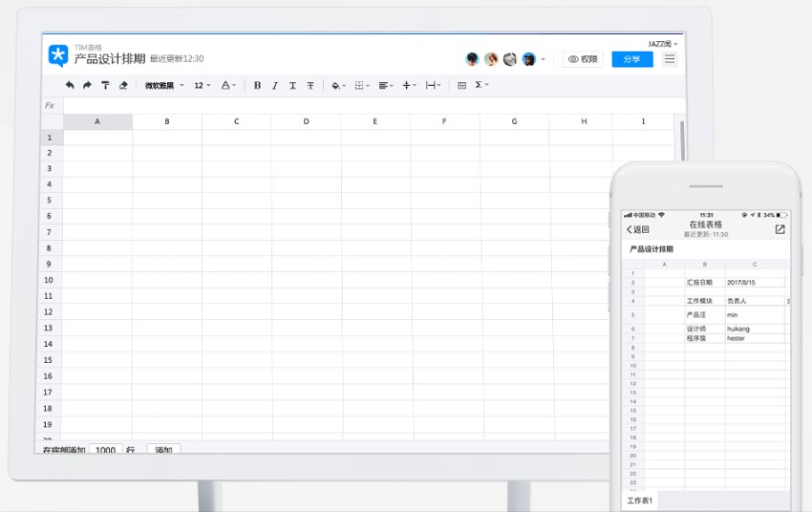This screenshot has height=512, width=812.
Task: Tap column C header on the phone sheet
Action: [x=755, y=265]
